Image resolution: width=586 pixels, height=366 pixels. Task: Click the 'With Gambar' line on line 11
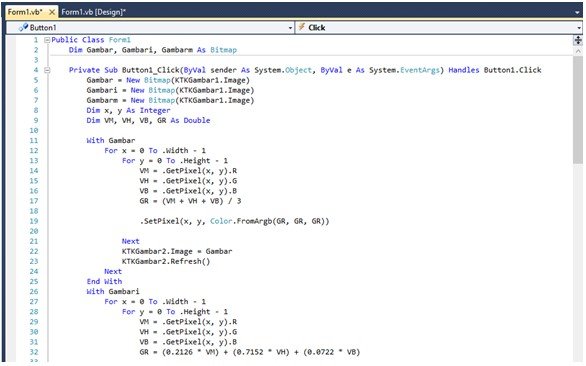111,141
